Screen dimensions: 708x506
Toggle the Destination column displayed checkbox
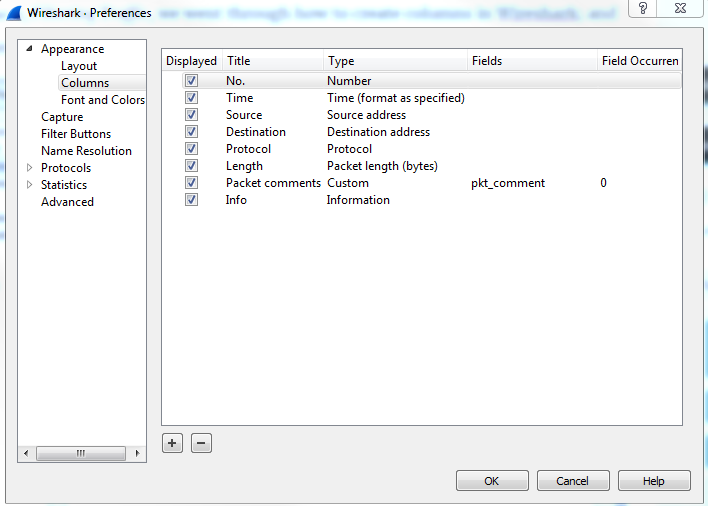tap(191, 131)
